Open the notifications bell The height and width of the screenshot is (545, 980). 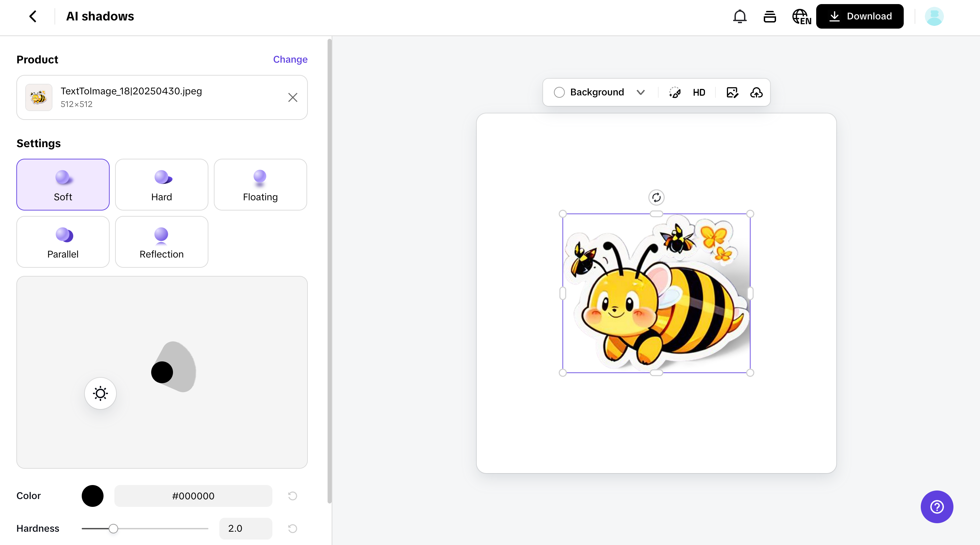[x=740, y=16]
